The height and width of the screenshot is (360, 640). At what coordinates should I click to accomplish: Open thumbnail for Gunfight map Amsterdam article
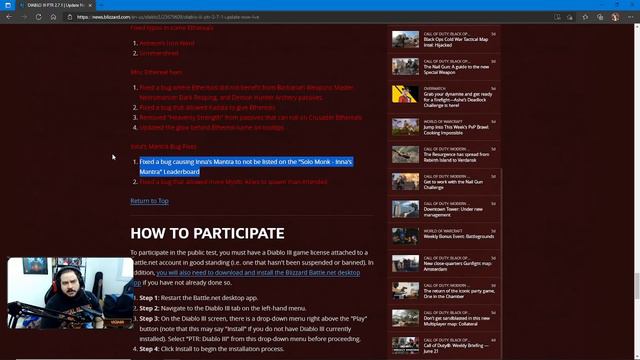(405, 264)
